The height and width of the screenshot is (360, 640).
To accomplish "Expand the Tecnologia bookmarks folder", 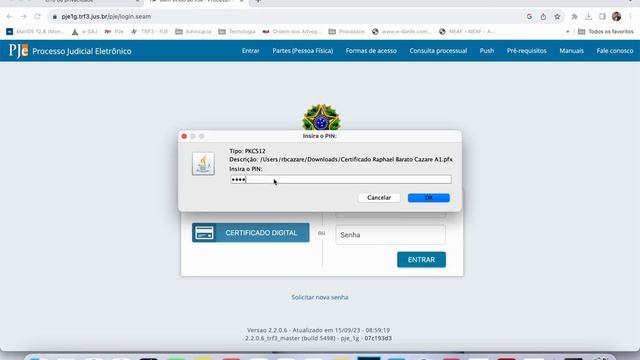I will coord(237,31).
